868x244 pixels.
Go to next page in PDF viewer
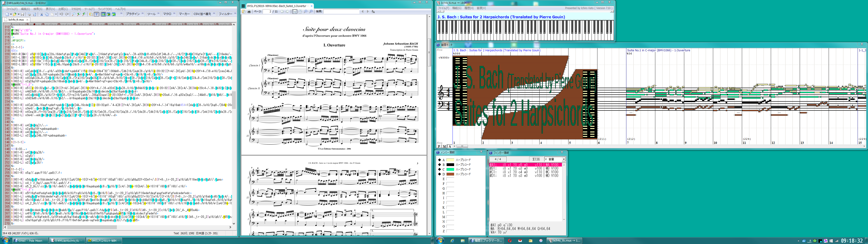click(288, 12)
